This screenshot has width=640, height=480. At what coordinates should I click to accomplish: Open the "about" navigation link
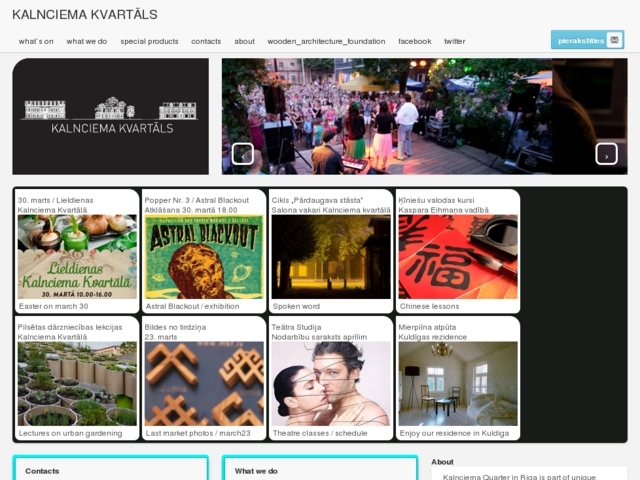coord(244,41)
